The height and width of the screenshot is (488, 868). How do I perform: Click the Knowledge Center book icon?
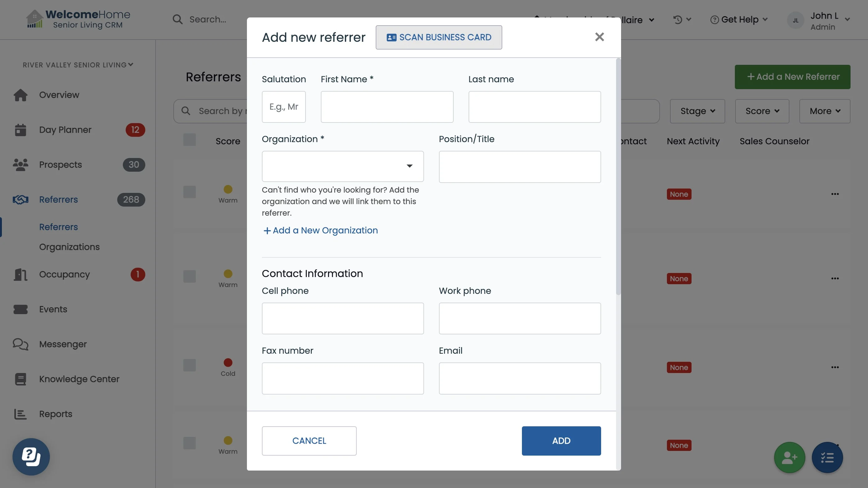coord(21,379)
